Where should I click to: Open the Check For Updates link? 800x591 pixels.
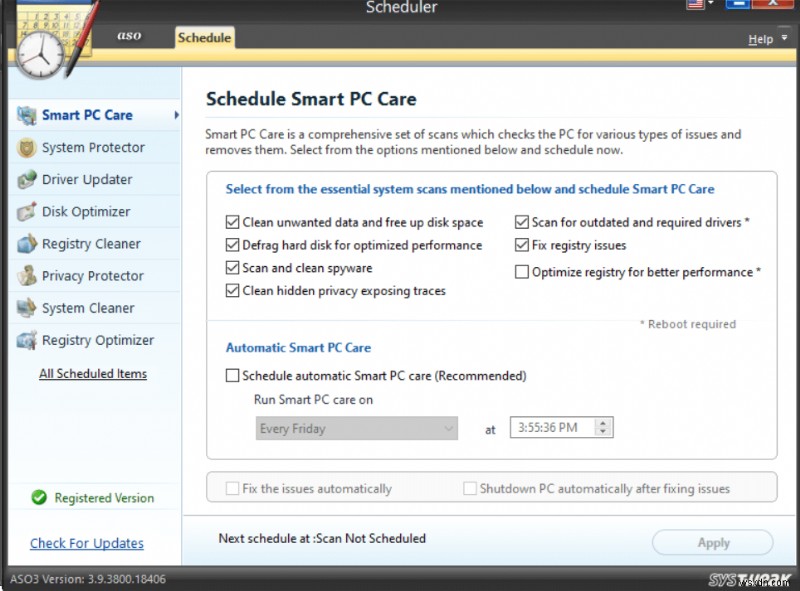pyautogui.click(x=87, y=543)
